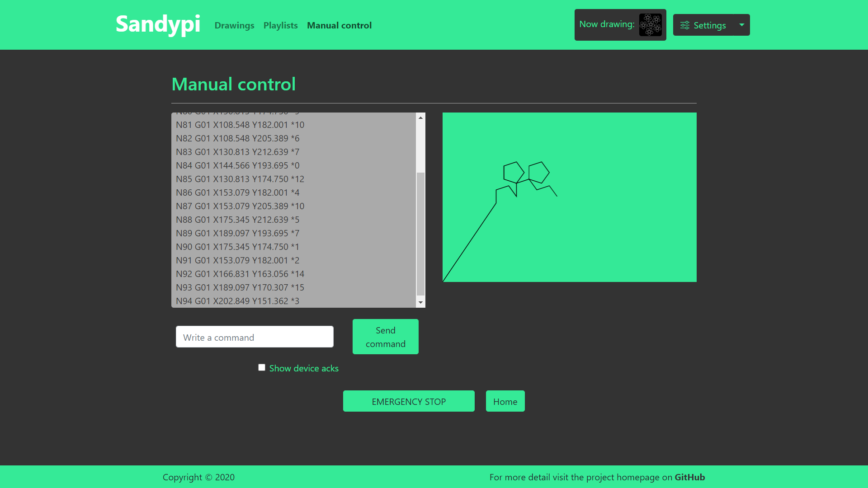Click scroll down arrow in command log
Viewport: 868px width, 488px height.
(420, 302)
